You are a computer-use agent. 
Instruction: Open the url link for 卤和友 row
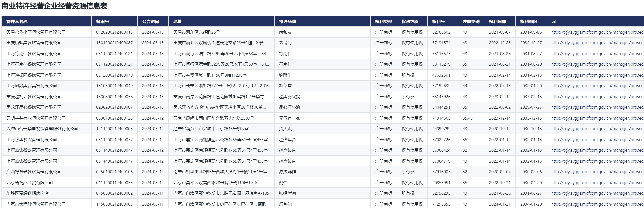(598, 32)
